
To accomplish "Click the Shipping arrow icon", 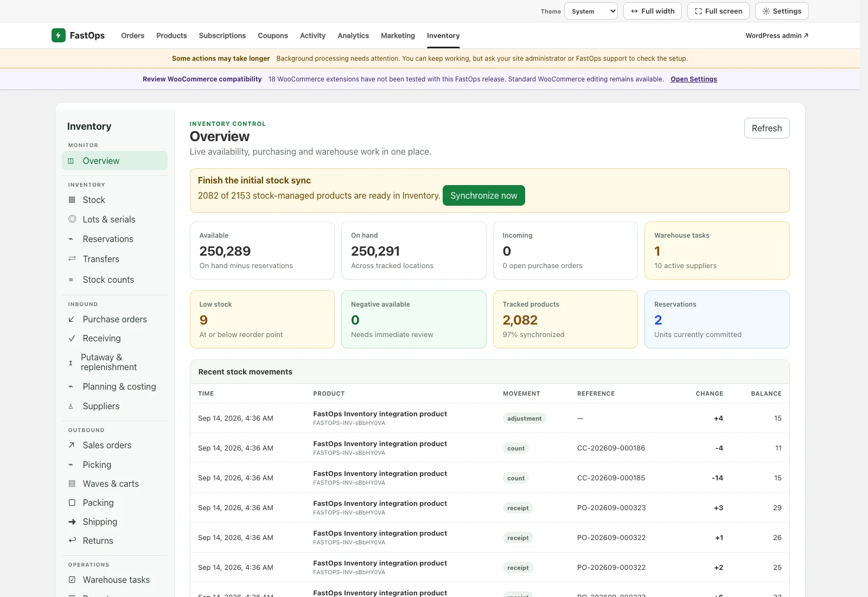I will click(x=72, y=522).
